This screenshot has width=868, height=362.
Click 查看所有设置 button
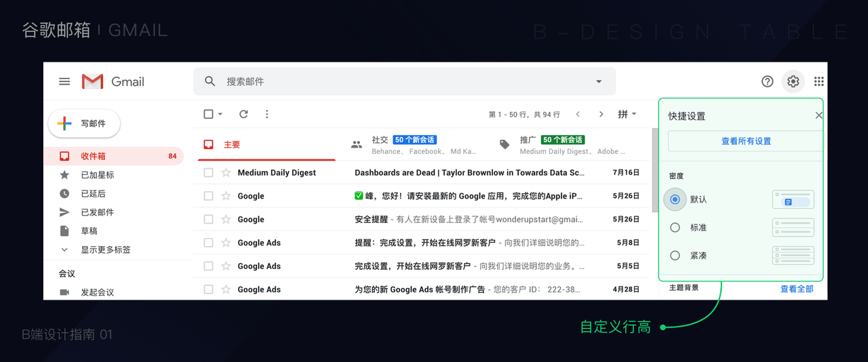[746, 141]
